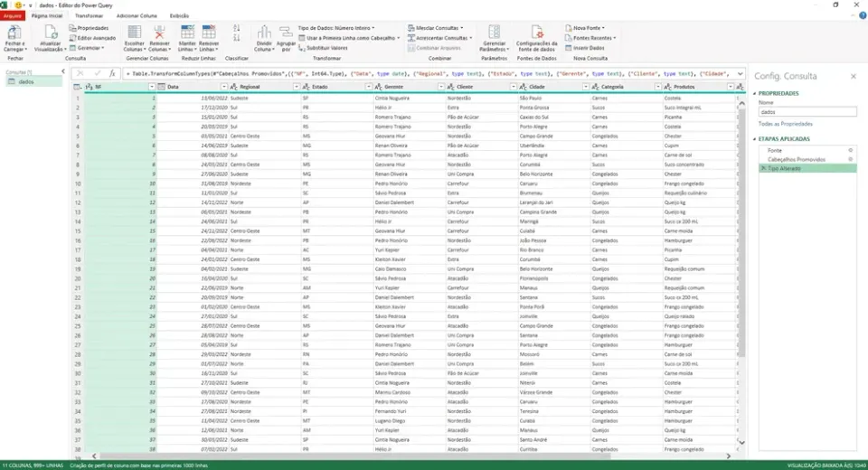Collapse the Consultas pane arrow
The image size is (868, 470).
63,72
